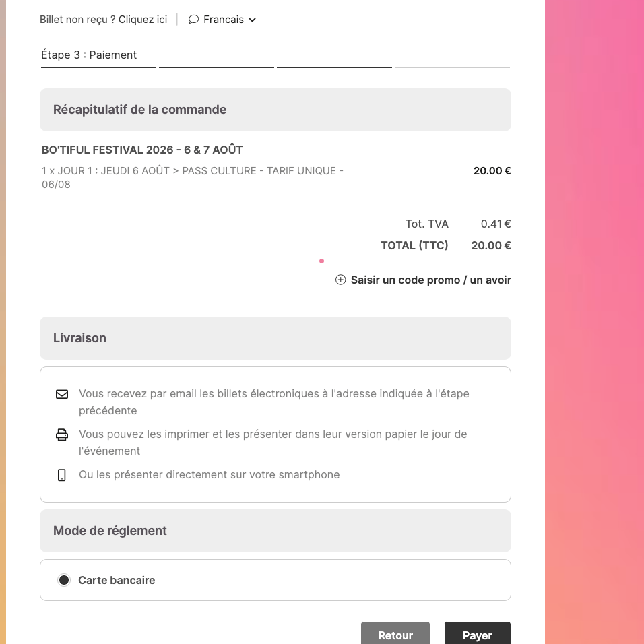This screenshot has width=644, height=644.
Task: Expand Saisir un code promo / un avoir
Action: tap(430, 280)
